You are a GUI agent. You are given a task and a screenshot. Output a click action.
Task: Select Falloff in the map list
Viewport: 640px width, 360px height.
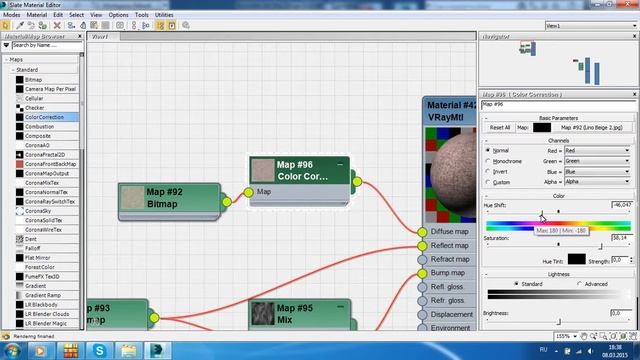[x=47, y=248]
